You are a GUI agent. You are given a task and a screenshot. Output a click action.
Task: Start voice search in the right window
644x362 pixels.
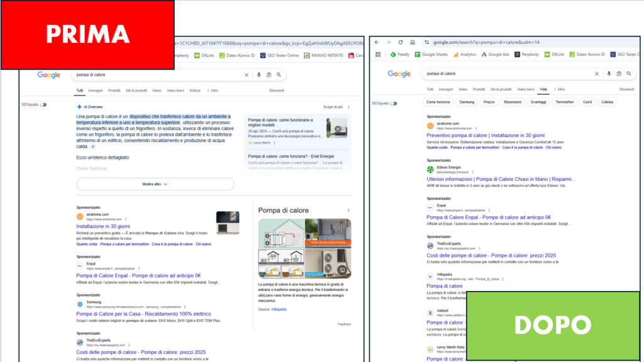[x=609, y=74]
